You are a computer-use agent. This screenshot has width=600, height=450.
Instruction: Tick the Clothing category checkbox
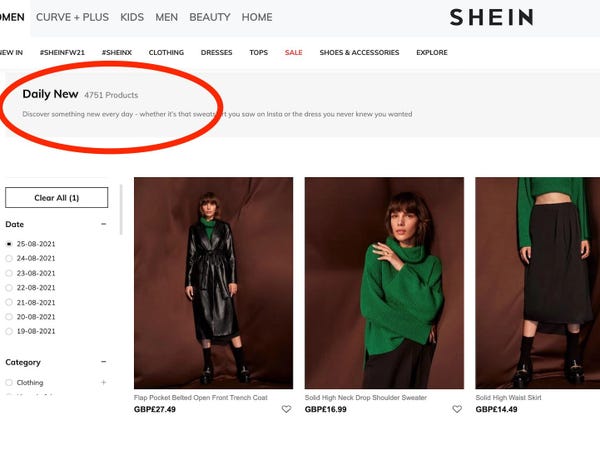coord(9,383)
